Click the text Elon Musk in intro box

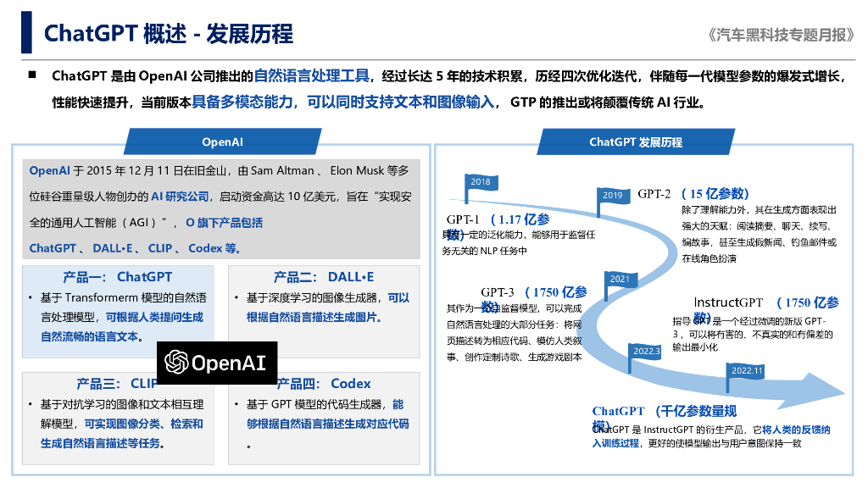pyautogui.click(x=357, y=170)
